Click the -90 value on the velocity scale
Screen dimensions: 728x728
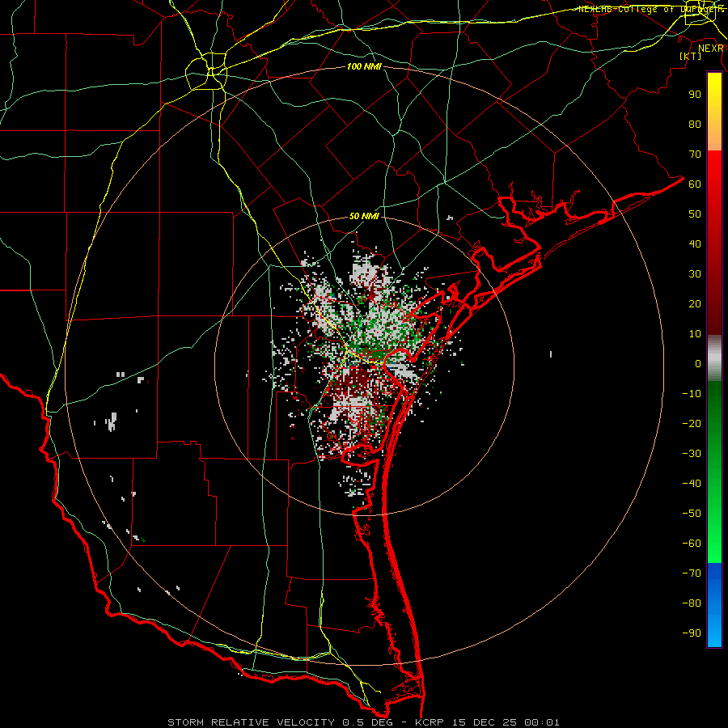(692, 633)
